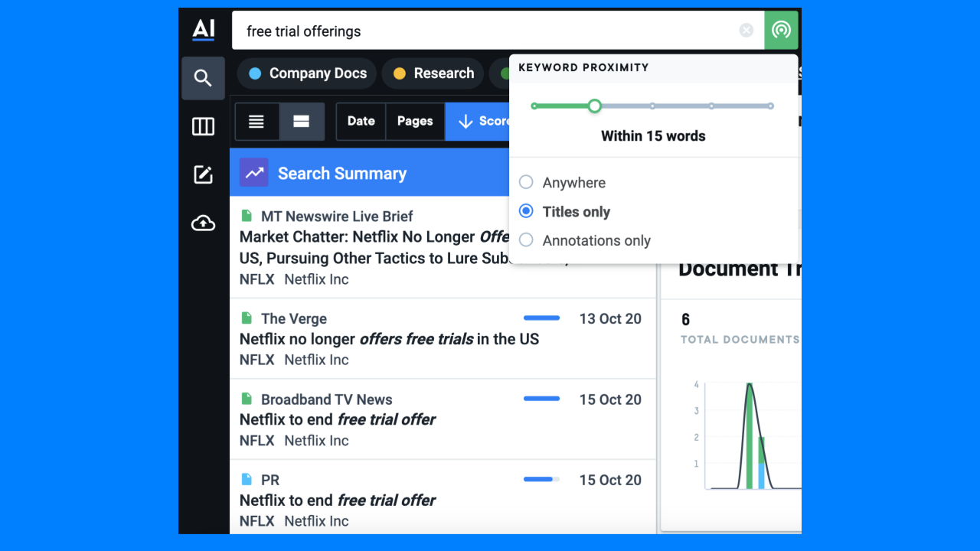Viewport: 980px width, 551px height.
Task: Click '13 Oct 20' date on The Verge
Action: click(x=610, y=318)
